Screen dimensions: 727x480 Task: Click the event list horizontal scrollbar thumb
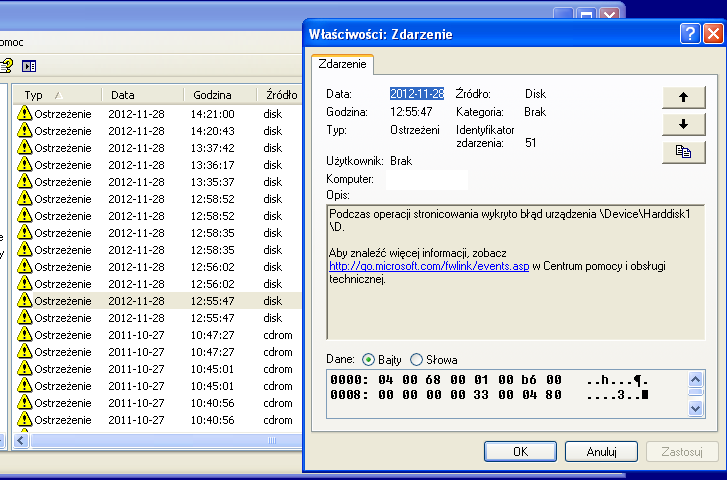coord(167,440)
